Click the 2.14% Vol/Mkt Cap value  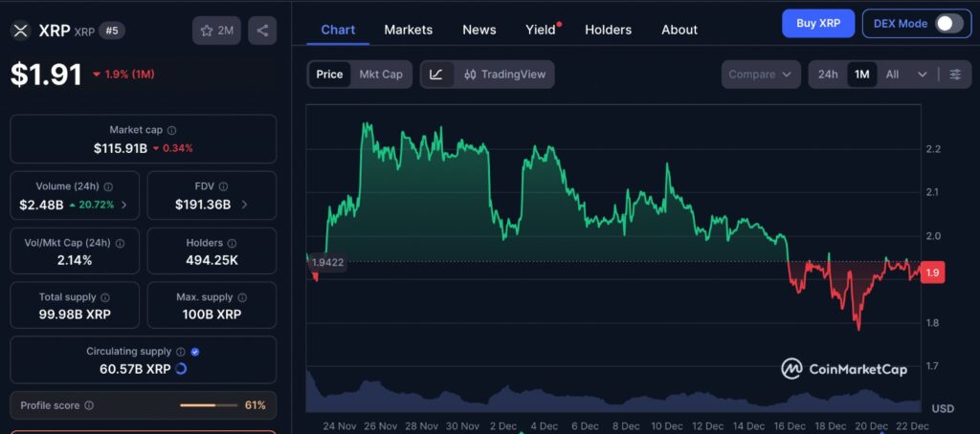[x=75, y=260]
